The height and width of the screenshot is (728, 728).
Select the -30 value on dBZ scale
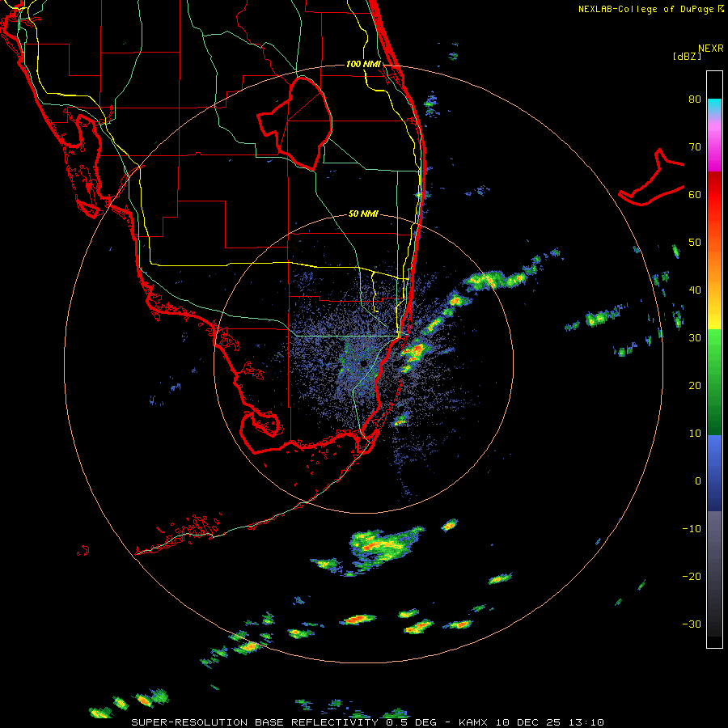(692, 624)
